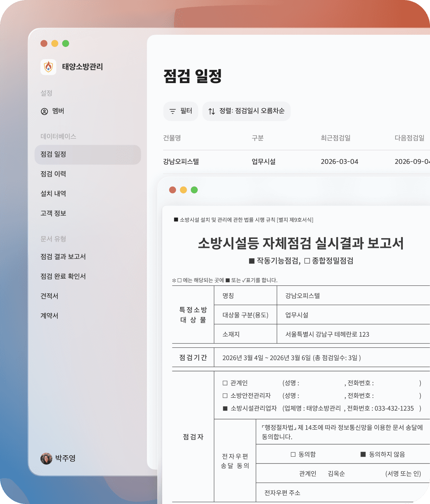Select the 강남오피스텔 table row cell
The width and height of the screenshot is (430, 504).
click(181, 162)
